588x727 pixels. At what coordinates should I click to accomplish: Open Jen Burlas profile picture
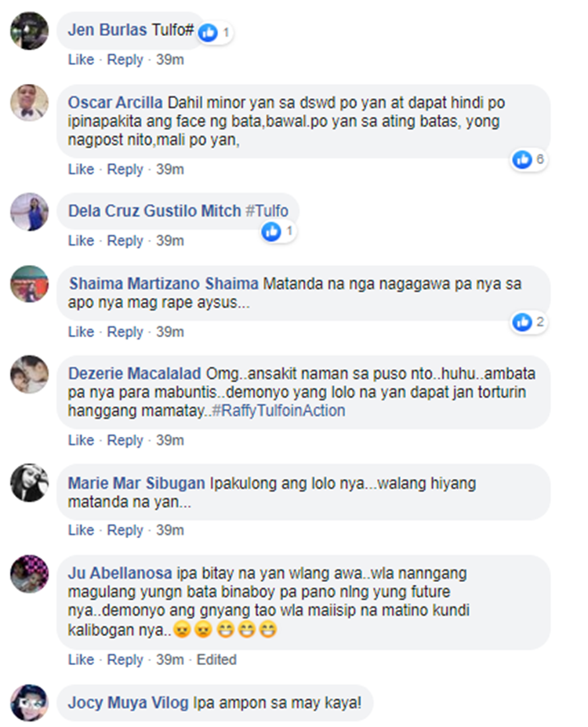pos(29,31)
